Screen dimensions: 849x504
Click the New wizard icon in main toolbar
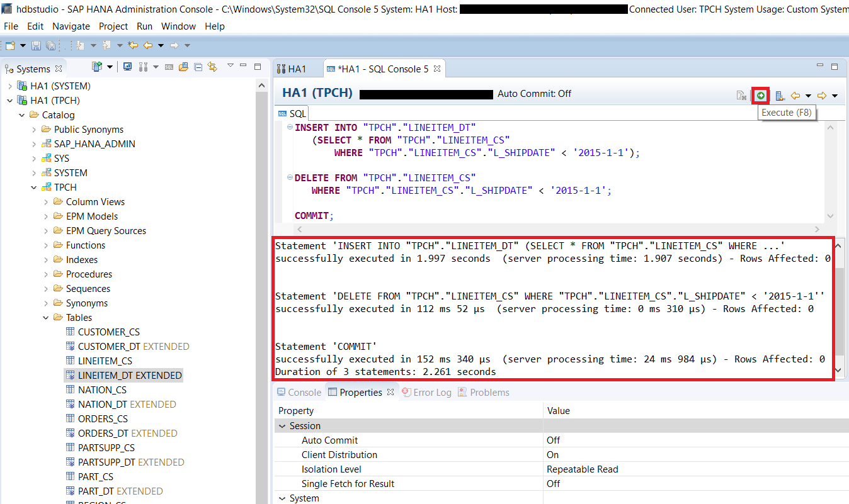(10, 45)
